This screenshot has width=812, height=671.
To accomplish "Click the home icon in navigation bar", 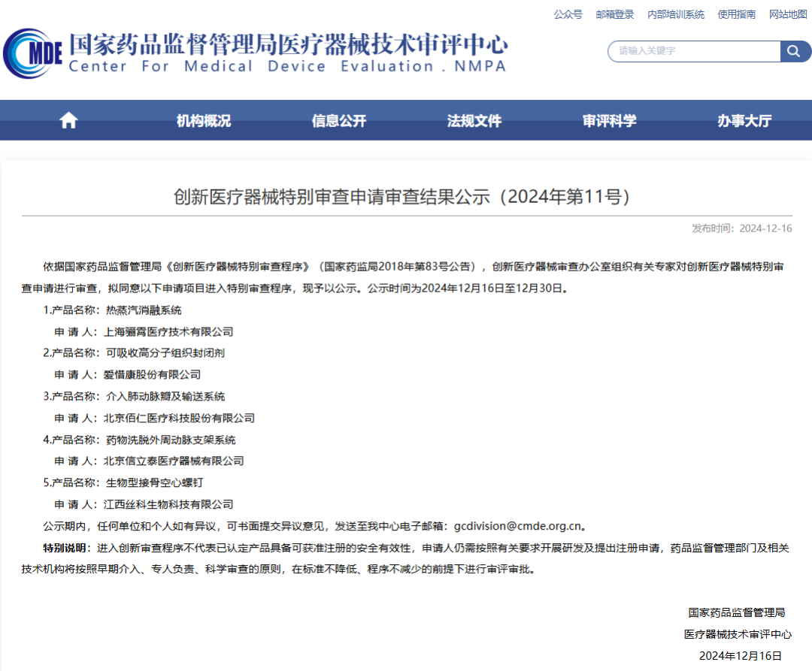I will [68, 120].
